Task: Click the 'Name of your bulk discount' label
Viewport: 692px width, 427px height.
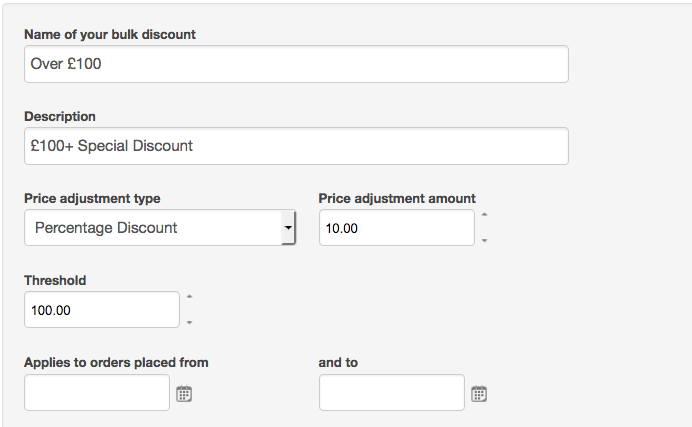Action: point(110,34)
